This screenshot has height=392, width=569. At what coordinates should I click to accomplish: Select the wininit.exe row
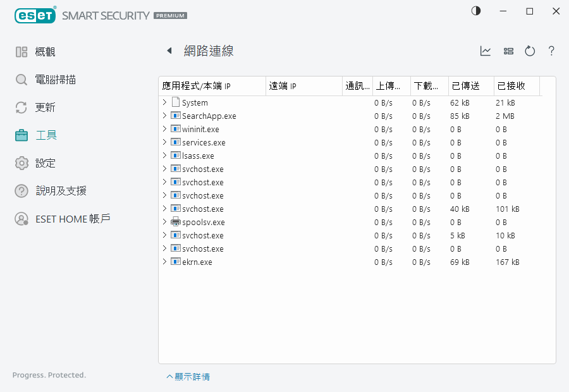[200, 129]
